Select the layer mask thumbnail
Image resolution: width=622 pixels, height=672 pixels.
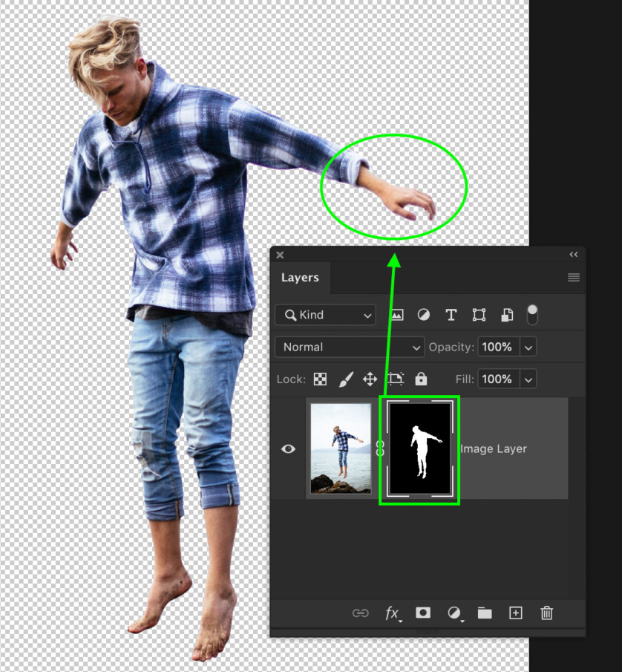tap(419, 449)
